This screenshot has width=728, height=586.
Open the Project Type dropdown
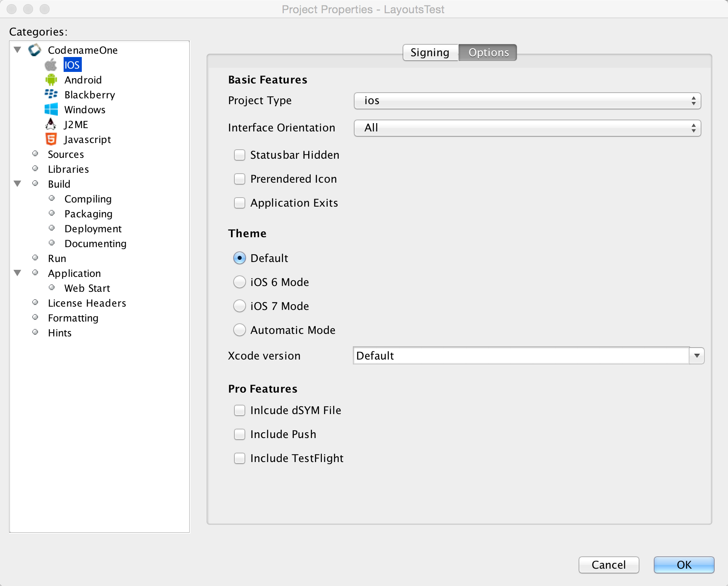[527, 101]
